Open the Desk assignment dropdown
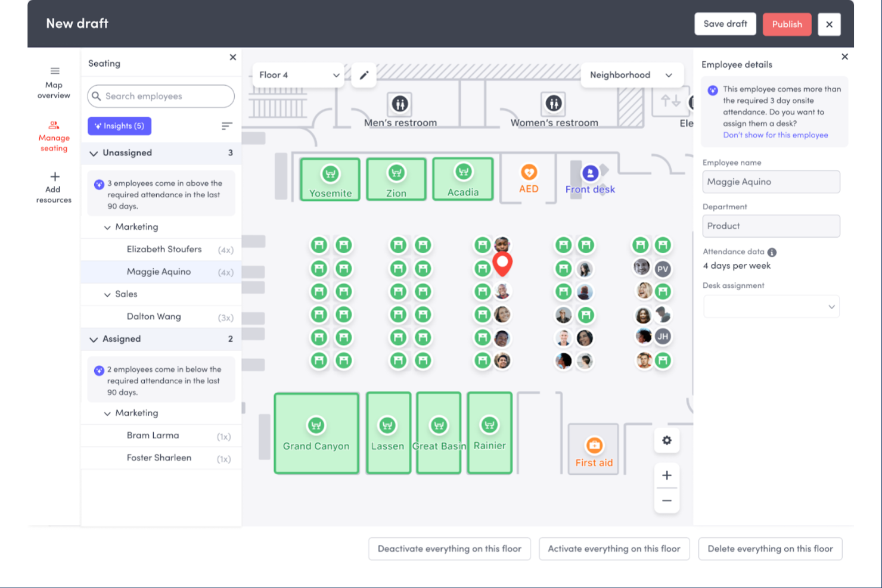 (x=771, y=306)
